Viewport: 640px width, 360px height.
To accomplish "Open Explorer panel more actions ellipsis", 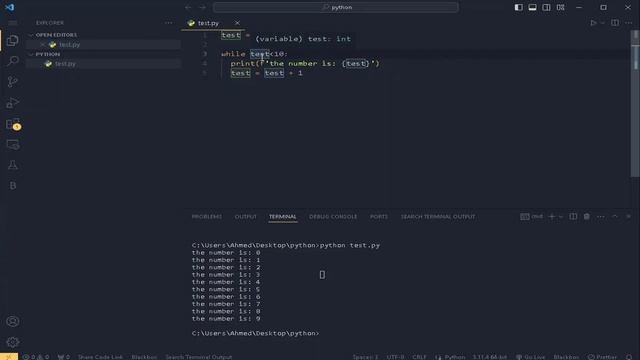I will pyautogui.click(x=169, y=23).
